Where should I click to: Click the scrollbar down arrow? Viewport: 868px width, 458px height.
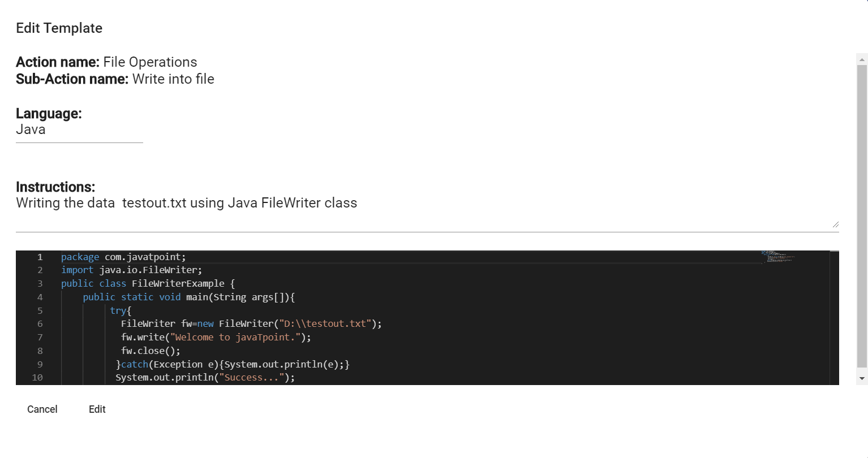(862, 378)
